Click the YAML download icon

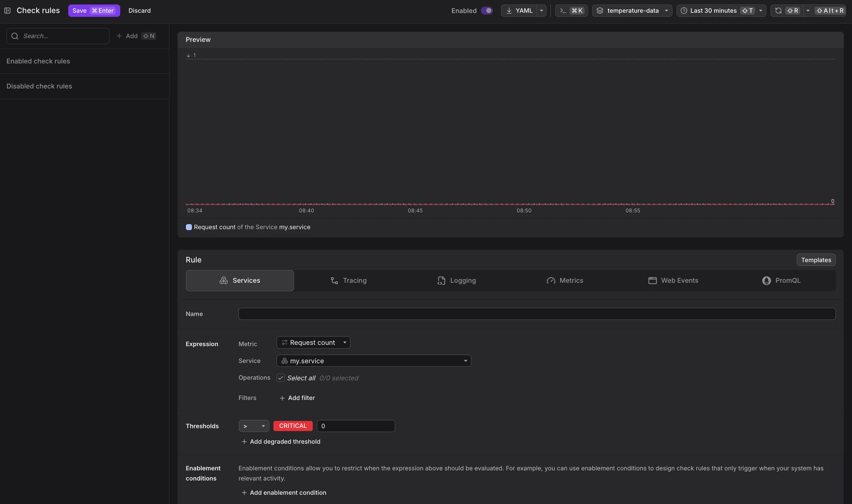(x=509, y=11)
